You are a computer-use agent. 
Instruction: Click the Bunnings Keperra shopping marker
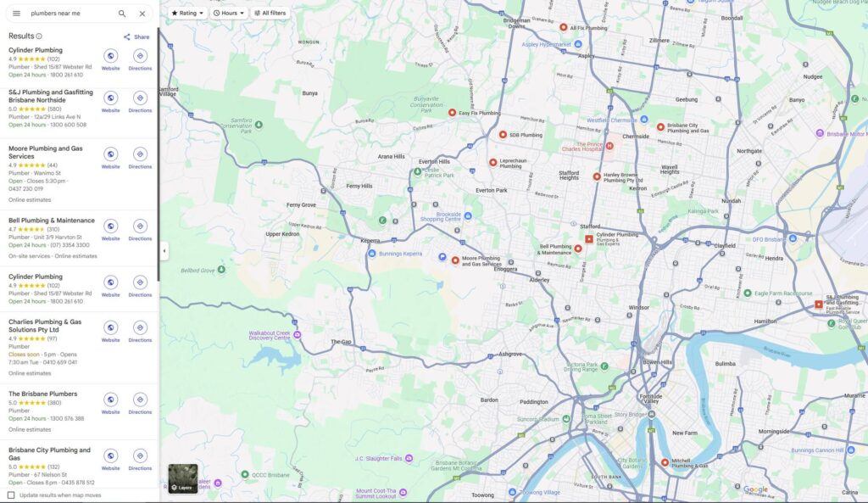tap(372, 253)
